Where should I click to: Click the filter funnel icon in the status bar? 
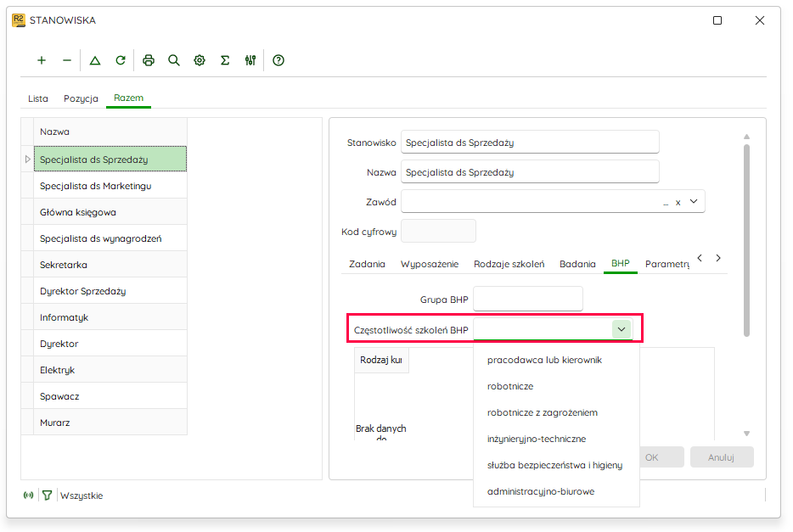[47, 496]
